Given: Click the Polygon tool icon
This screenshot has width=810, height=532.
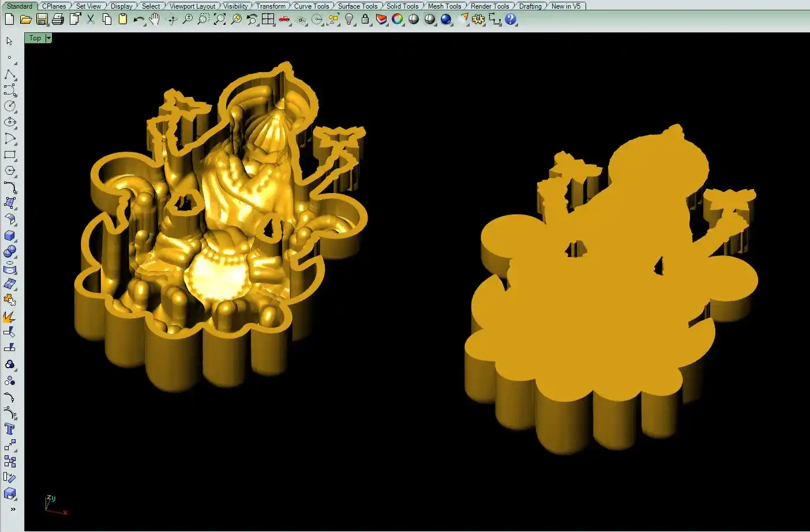Looking at the screenshot, I should 10,171.
